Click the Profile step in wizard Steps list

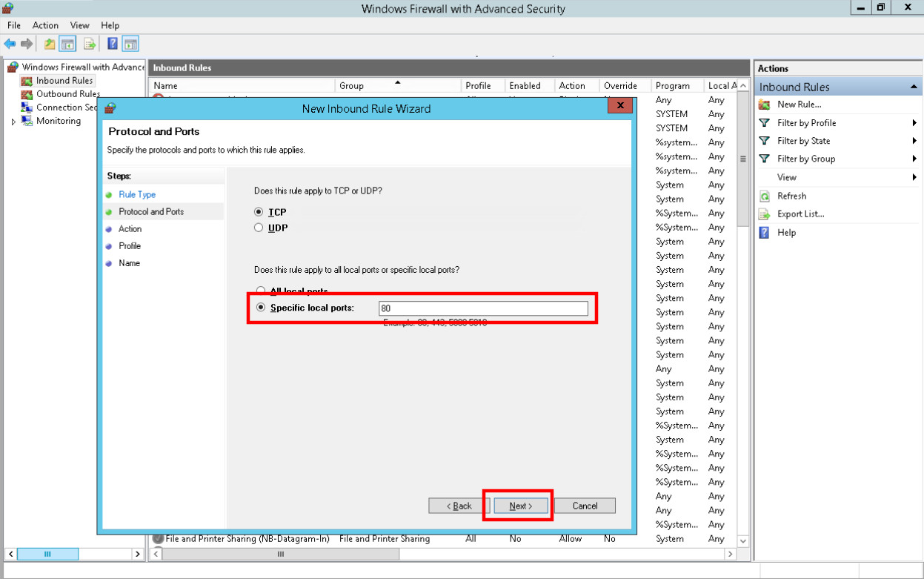click(130, 246)
